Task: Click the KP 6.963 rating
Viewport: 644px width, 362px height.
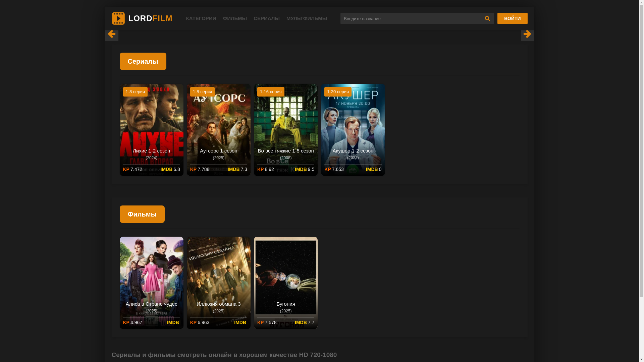Action: pyautogui.click(x=200, y=322)
